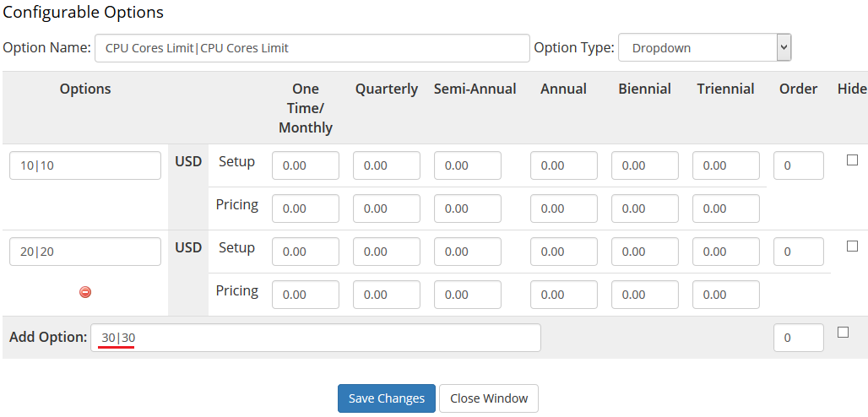
Task: Click the Option Type label
Action: pyautogui.click(x=574, y=47)
